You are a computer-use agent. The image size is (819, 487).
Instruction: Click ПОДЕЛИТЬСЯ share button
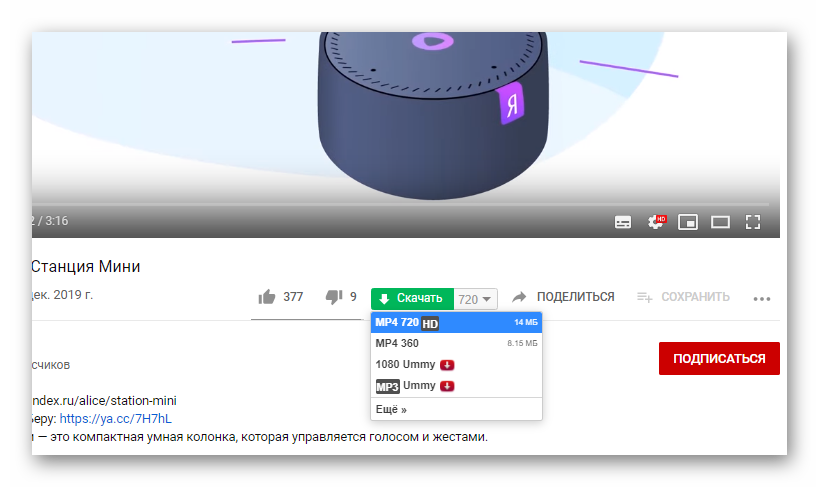(563, 297)
